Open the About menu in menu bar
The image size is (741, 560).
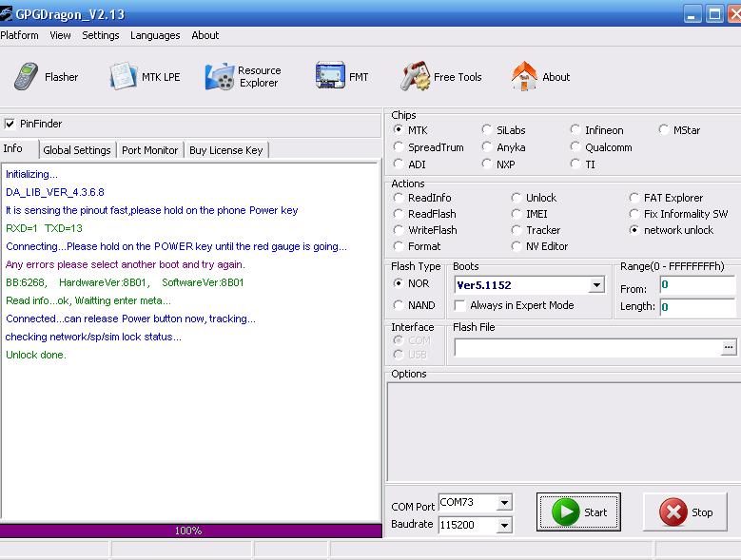pos(205,35)
